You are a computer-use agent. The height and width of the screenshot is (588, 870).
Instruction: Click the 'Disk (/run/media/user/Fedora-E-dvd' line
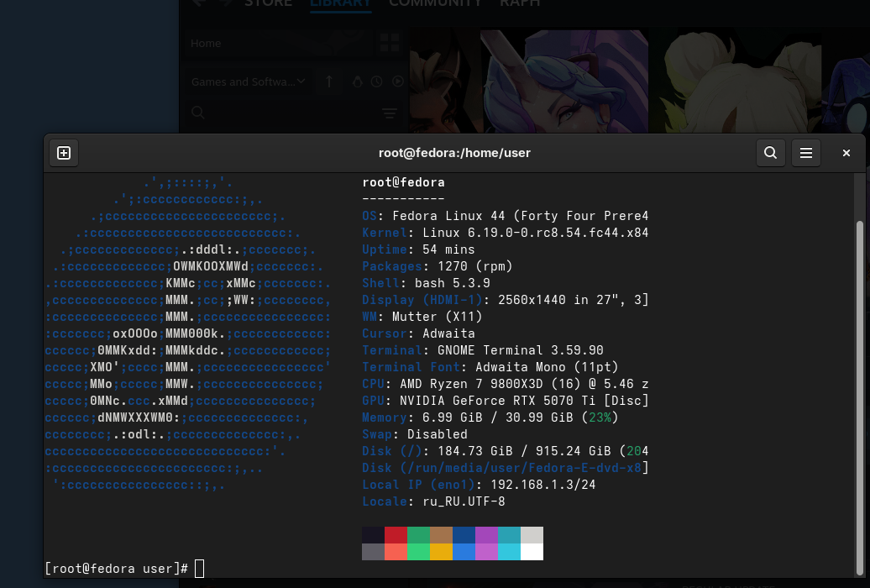point(505,468)
